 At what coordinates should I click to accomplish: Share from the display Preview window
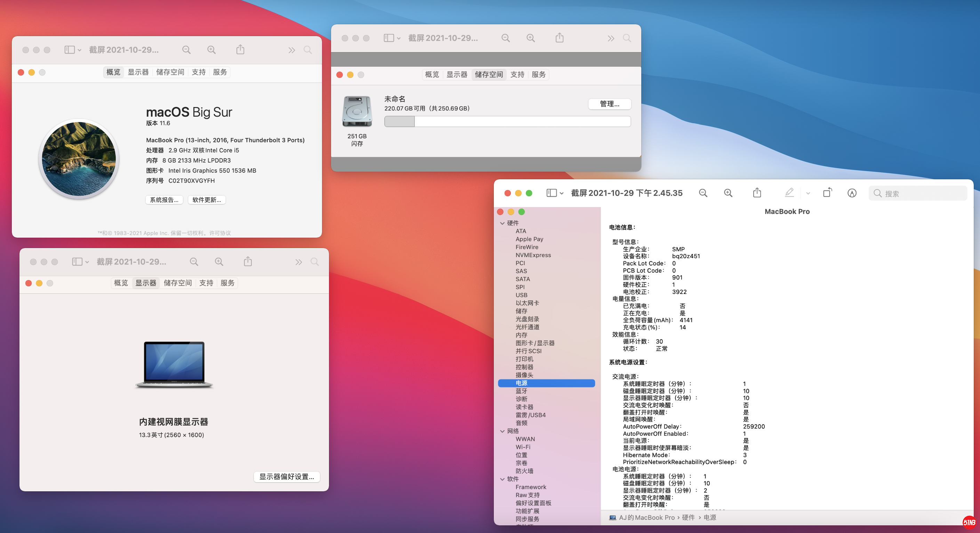pos(248,262)
